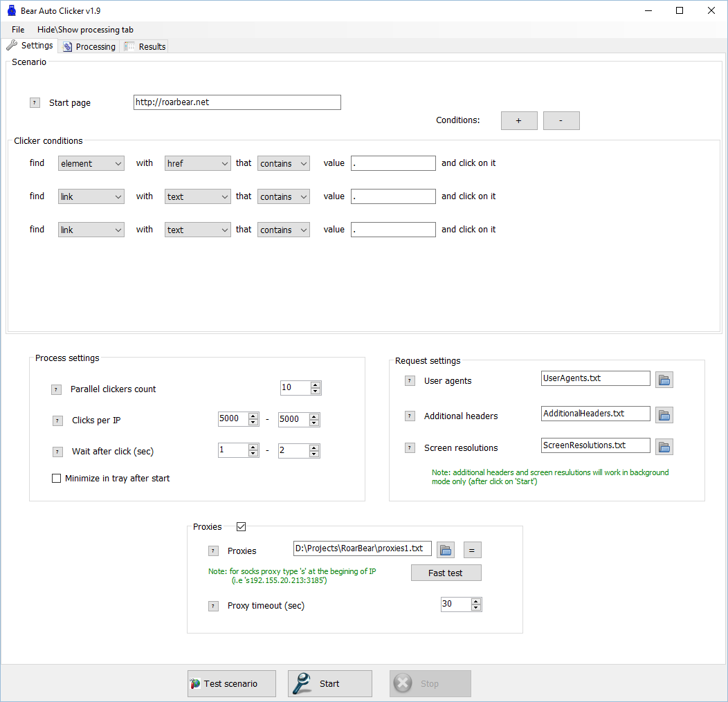Screen dimensions: 728x702
Task: Click the Additional headers file path field
Action: coord(596,414)
